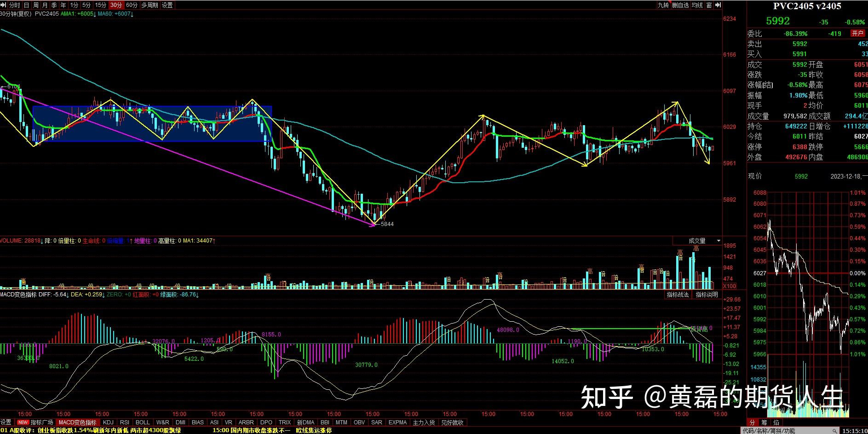Select the 日 daily period tab
Viewport: 868px width, 434px height.
pyautogui.click(x=26, y=5)
